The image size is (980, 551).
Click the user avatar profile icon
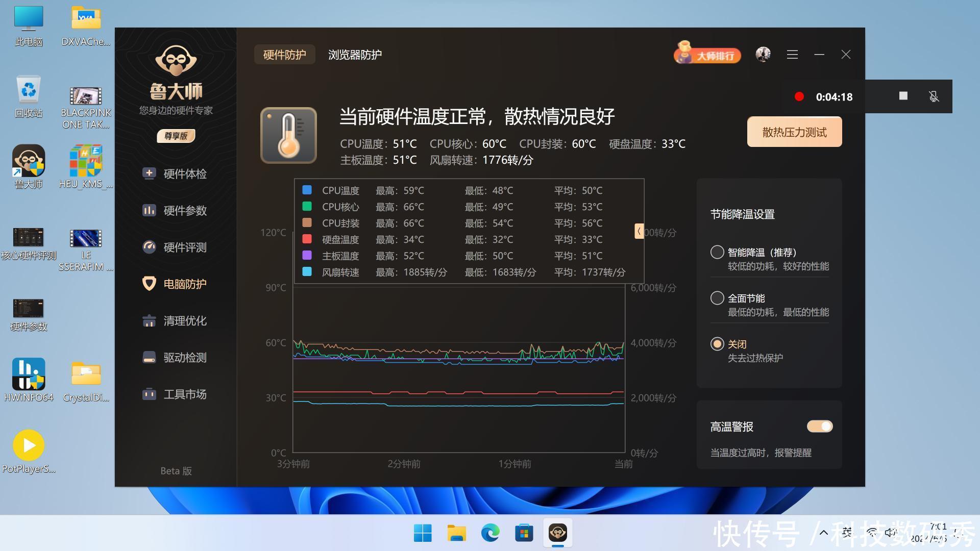[x=763, y=55]
